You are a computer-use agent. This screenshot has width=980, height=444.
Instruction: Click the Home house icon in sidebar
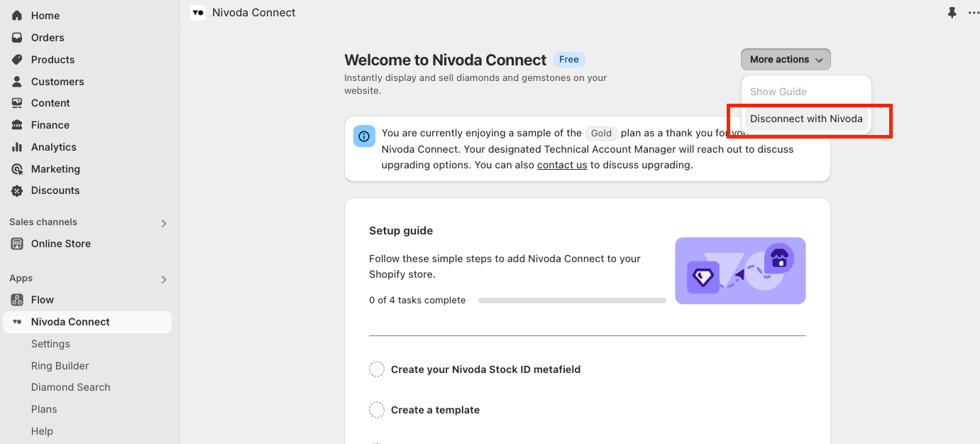click(17, 16)
